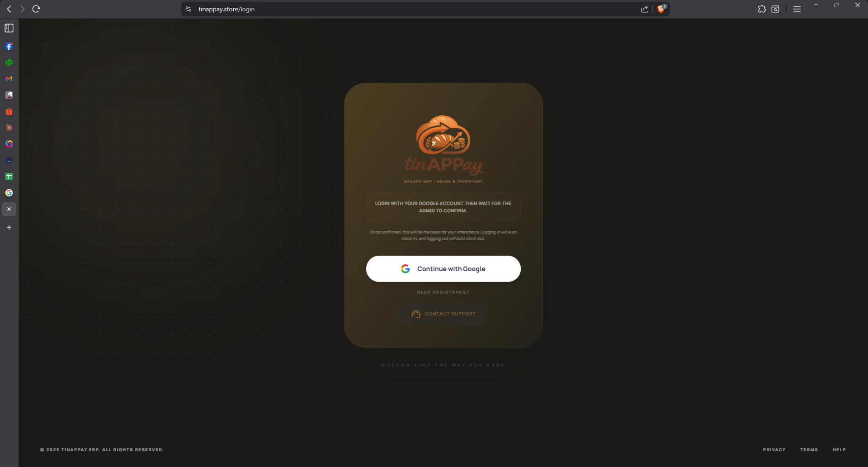Open the Google tab in sidebar
The image size is (868, 467).
pos(9,193)
